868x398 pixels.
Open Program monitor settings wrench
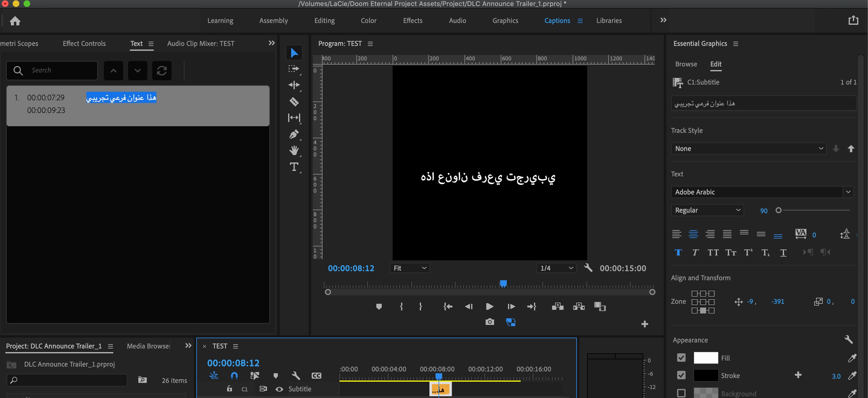[588, 268]
